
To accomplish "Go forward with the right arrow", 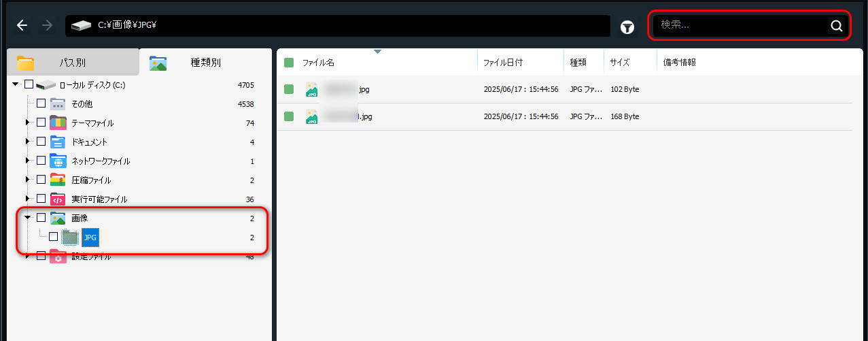I will pos(47,26).
